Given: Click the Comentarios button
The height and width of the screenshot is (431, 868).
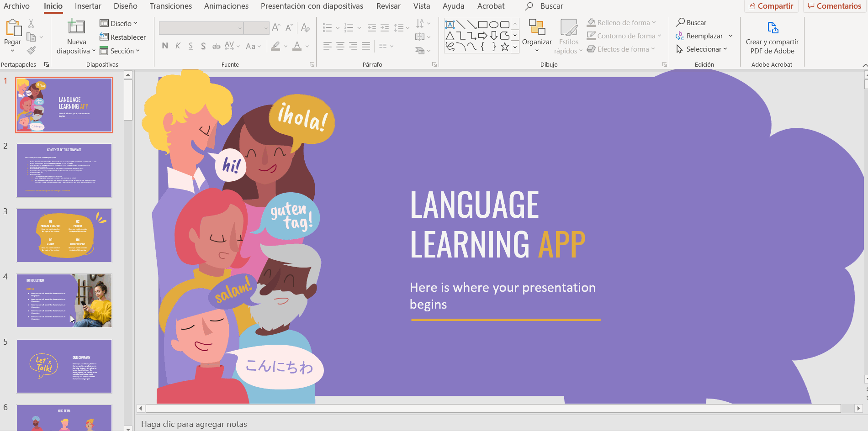Looking at the screenshot, I should click(835, 6).
